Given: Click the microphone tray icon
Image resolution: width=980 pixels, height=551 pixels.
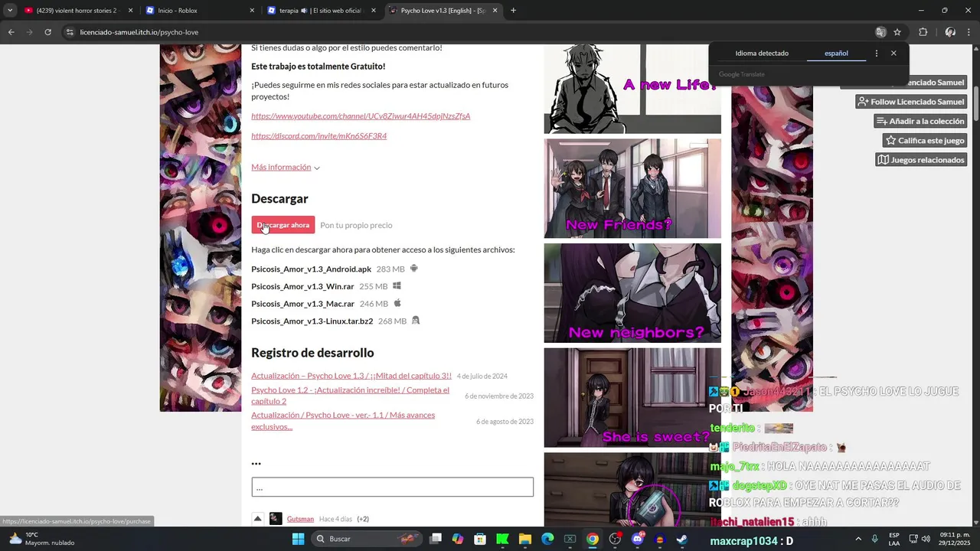Looking at the screenshot, I should tap(874, 539).
